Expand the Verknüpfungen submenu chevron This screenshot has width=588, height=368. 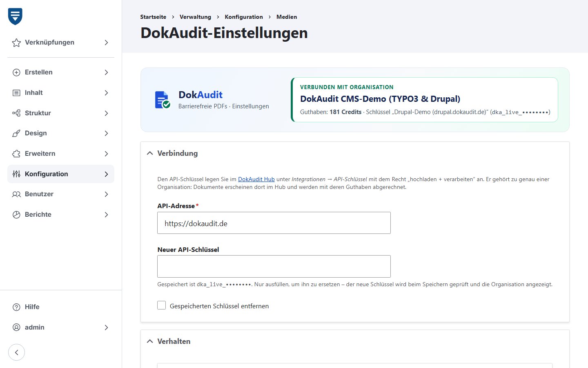106,43
